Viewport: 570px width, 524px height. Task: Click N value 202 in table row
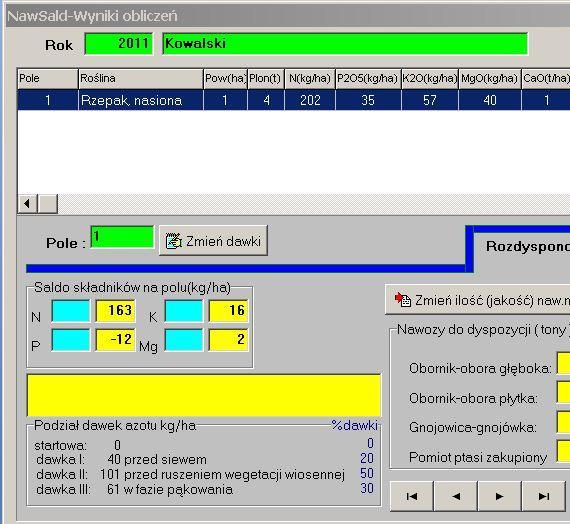click(x=310, y=100)
